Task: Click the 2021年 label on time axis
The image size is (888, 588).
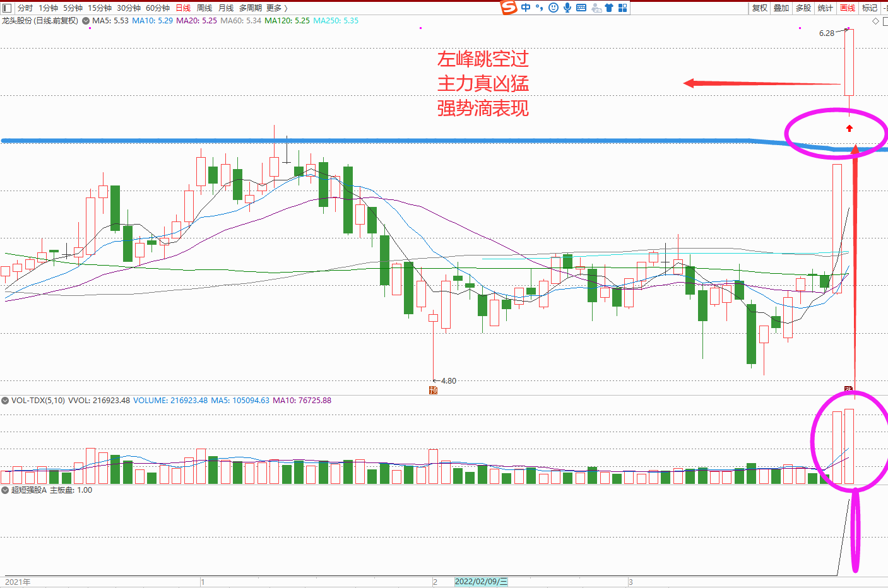Action: tap(18, 582)
